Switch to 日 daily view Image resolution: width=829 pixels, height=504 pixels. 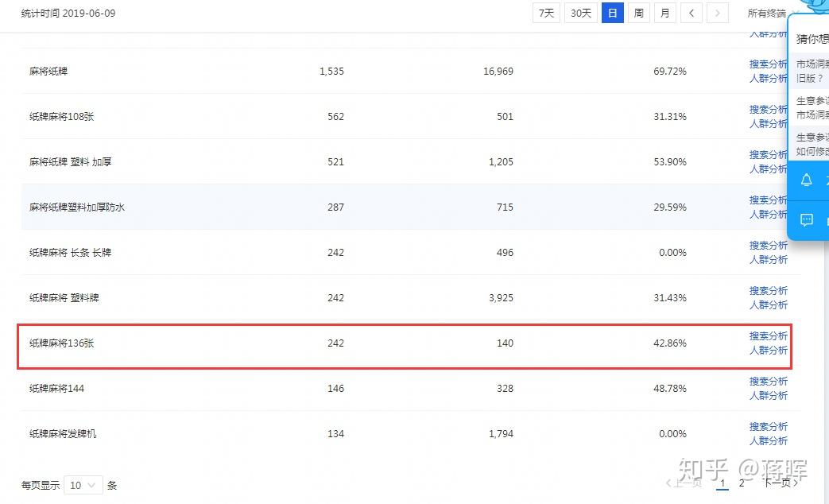613,14
